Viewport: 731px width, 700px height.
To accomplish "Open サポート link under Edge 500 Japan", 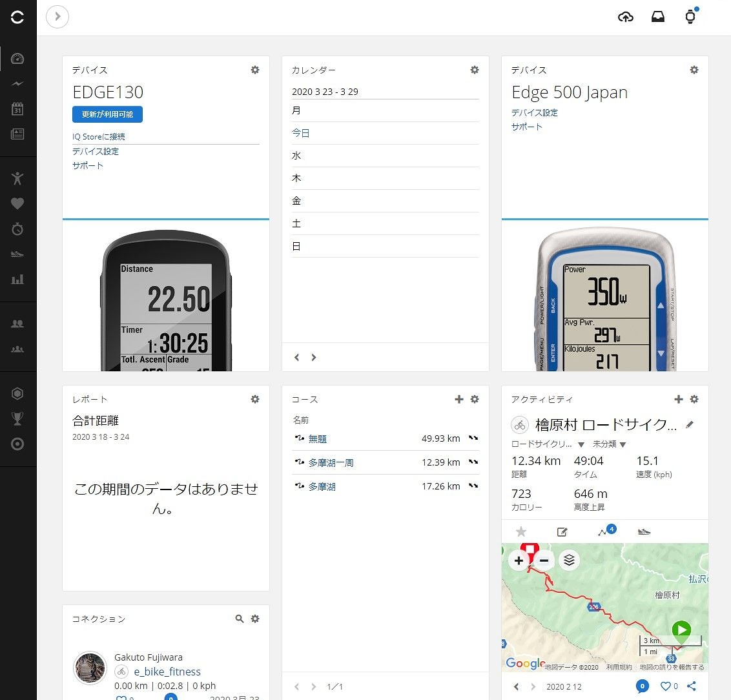I will pyautogui.click(x=527, y=127).
